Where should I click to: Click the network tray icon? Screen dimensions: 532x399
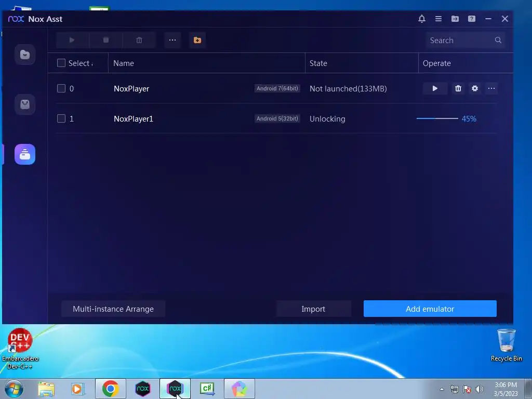click(454, 389)
